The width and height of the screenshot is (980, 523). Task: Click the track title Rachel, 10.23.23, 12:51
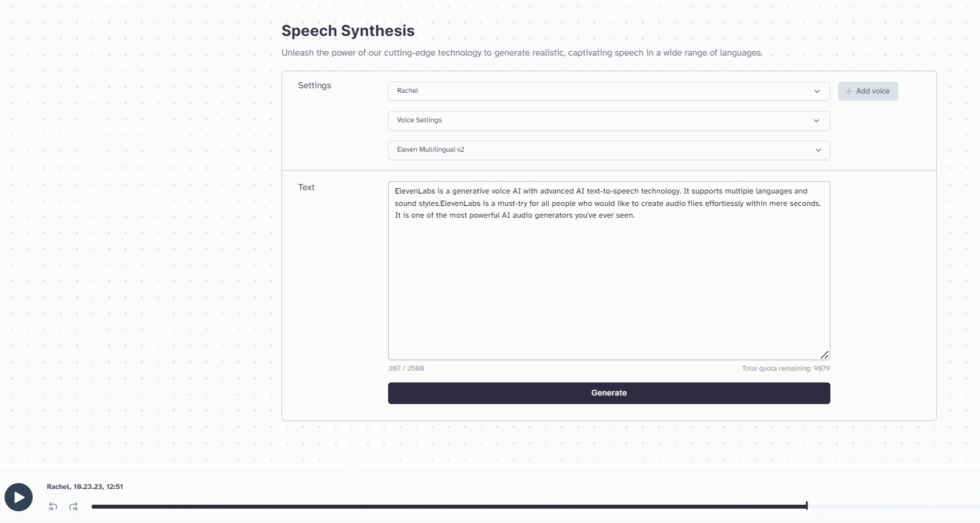point(85,486)
